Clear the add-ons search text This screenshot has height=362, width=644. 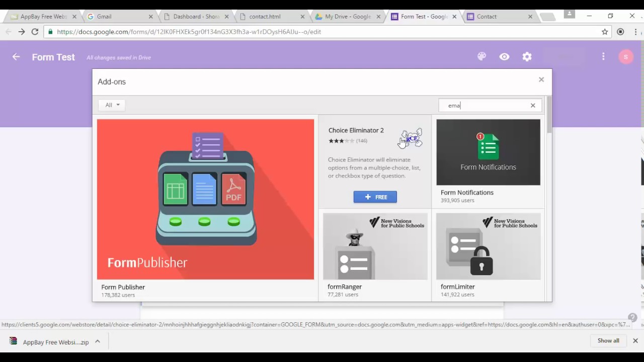tap(533, 106)
